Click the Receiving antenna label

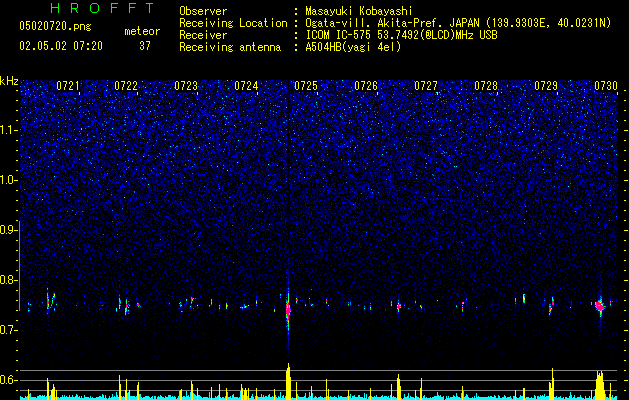(x=230, y=47)
